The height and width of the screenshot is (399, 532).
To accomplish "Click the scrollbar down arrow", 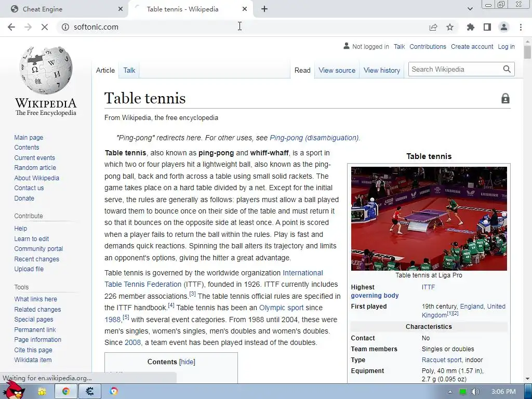I will 527,379.
